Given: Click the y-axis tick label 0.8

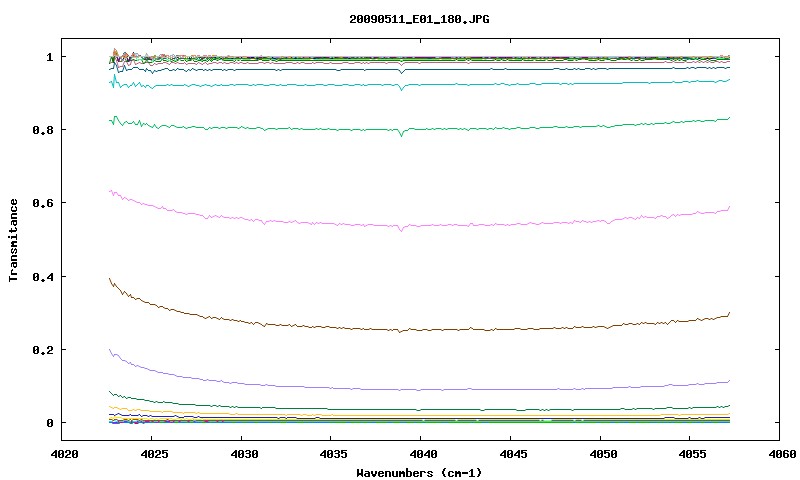Looking at the screenshot, I should [x=43, y=130].
